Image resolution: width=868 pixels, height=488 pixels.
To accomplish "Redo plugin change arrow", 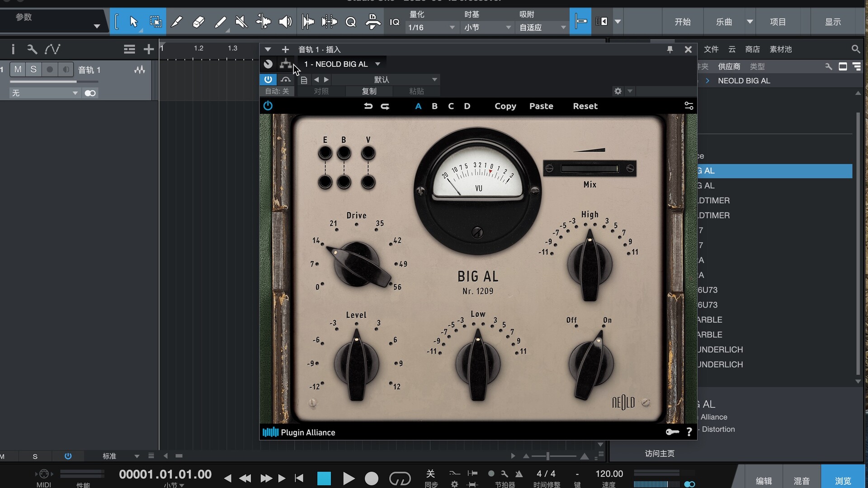I will (x=385, y=106).
